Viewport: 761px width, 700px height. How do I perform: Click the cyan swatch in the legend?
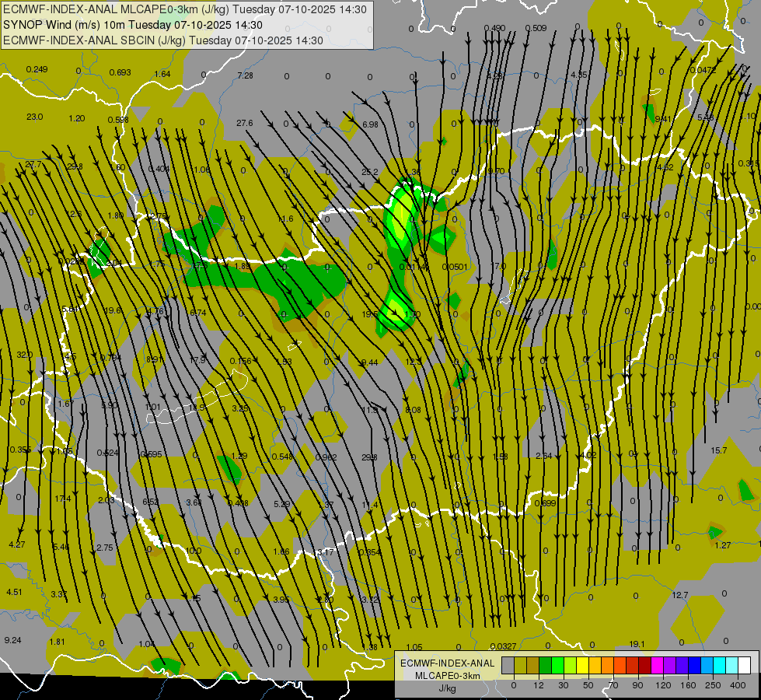[x=719, y=666]
